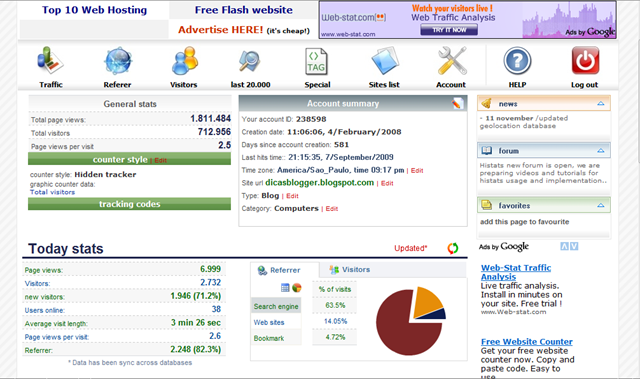Select the Bookmark row
This screenshot has height=379, width=640.
[x=276, y=338]
